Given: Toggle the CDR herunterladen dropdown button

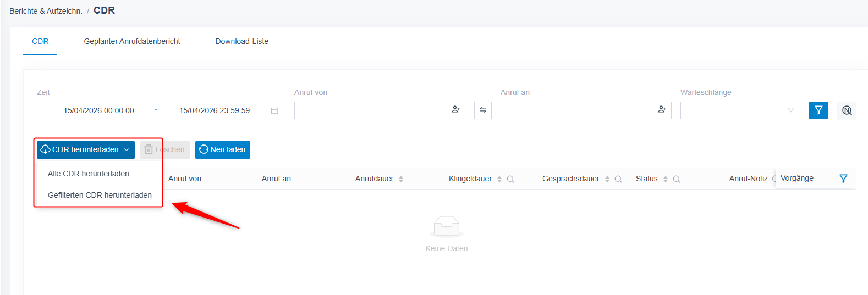Looking at the screenshot, I should [x=86, y=149].
